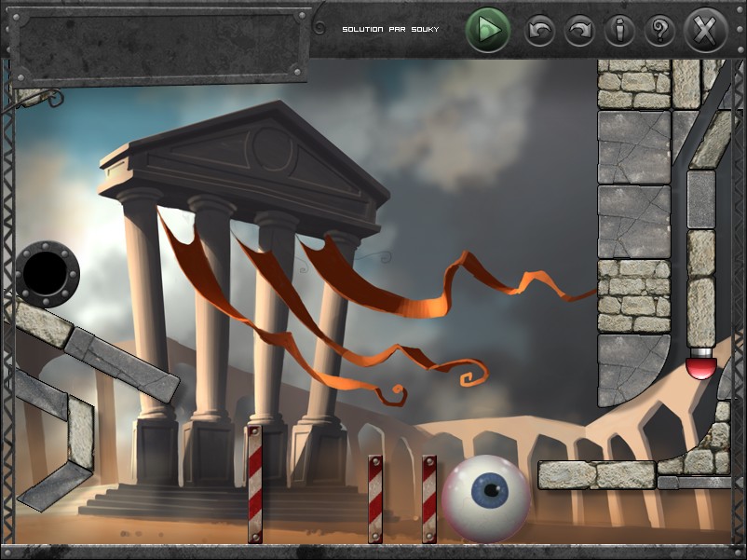Click the "Solution par Souky" text

pos(390,30)
